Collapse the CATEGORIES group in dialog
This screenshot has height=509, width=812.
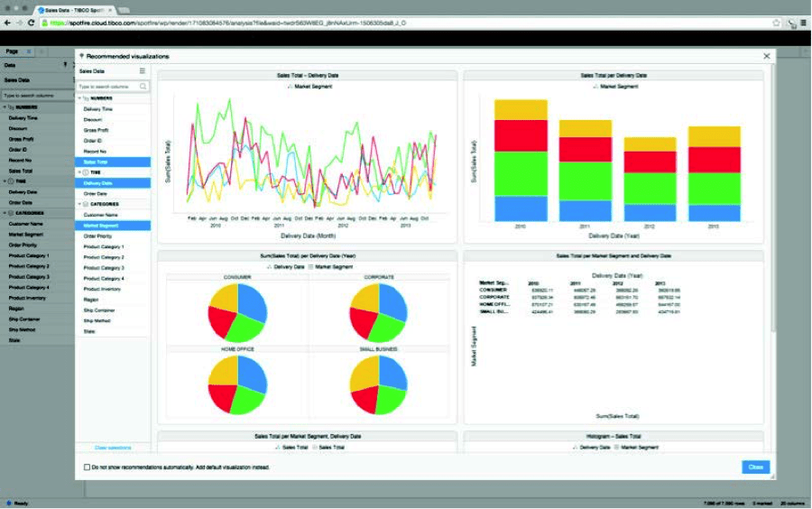78,204
